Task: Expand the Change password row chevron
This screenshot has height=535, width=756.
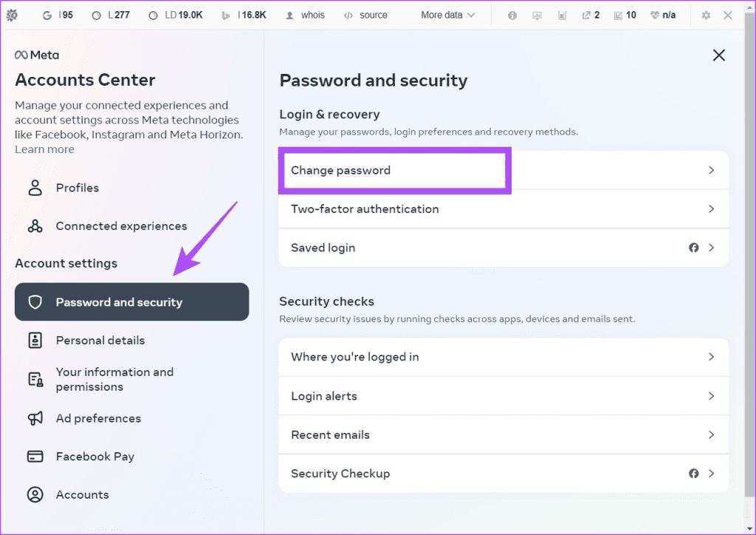Action: point(711,170)
